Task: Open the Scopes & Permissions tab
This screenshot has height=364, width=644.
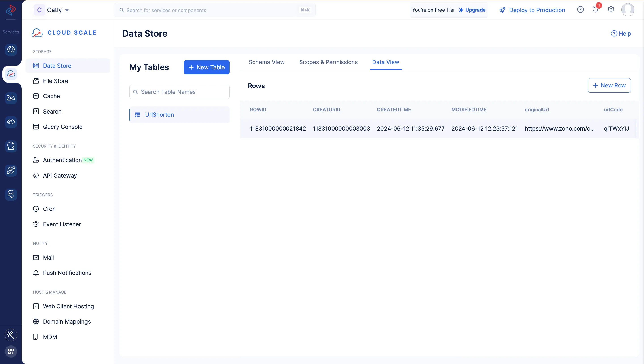Action: 328,62
